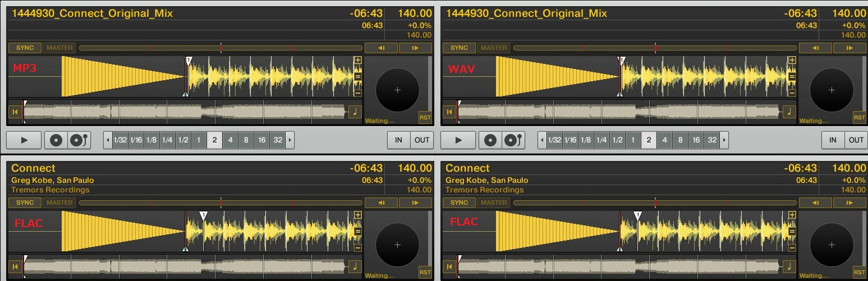Zoom in the MP3 deck waveform

(x=358, y=61)
